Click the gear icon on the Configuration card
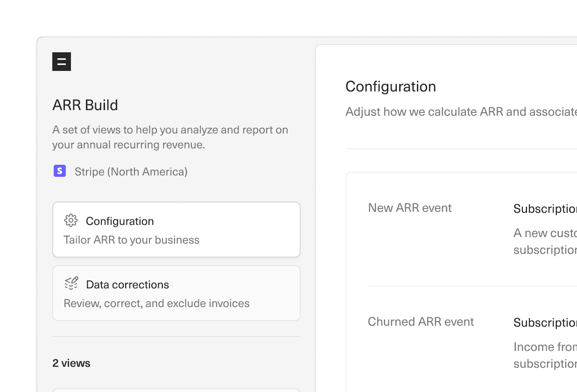This screenshot has width=577, height=392. coord(70,220)
